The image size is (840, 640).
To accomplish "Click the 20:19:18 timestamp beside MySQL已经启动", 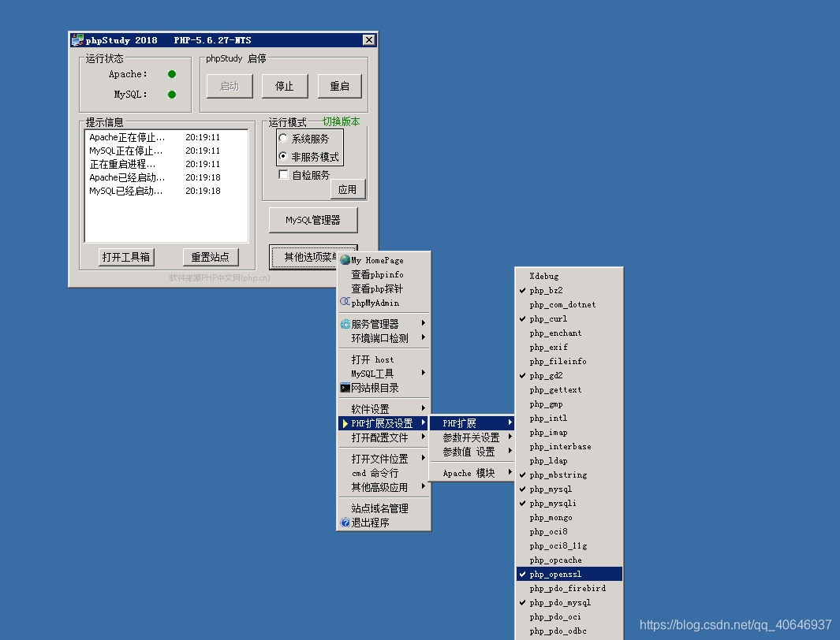I will point(203,191).
